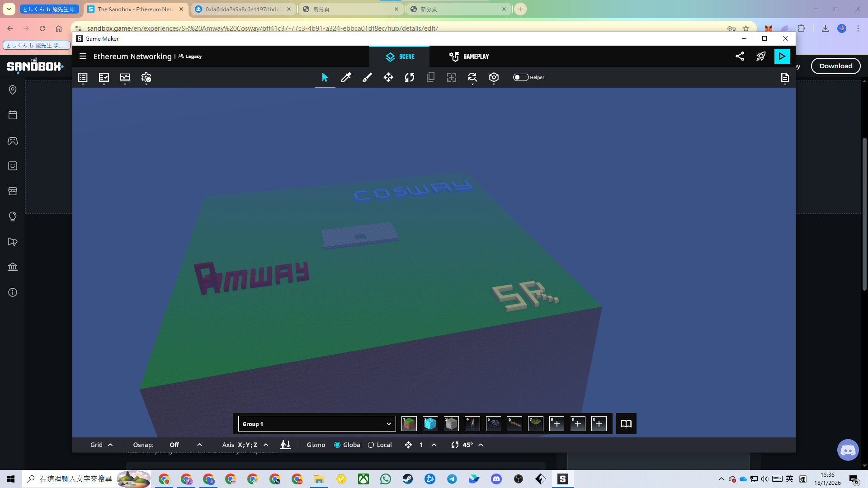This screenshot has height=488, width=868.
Task: Open the document notes icon in toolbar
Action: click(785, 78)
